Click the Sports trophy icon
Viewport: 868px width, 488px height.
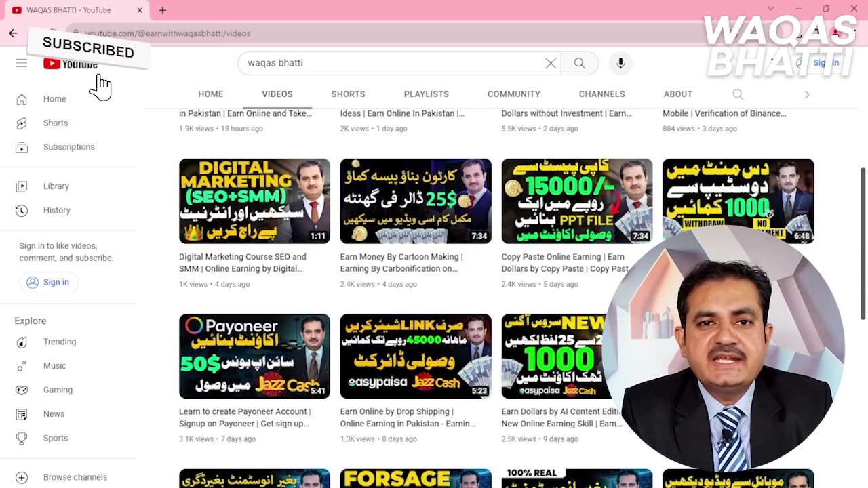pyautogui.click(x=22, y=439)
